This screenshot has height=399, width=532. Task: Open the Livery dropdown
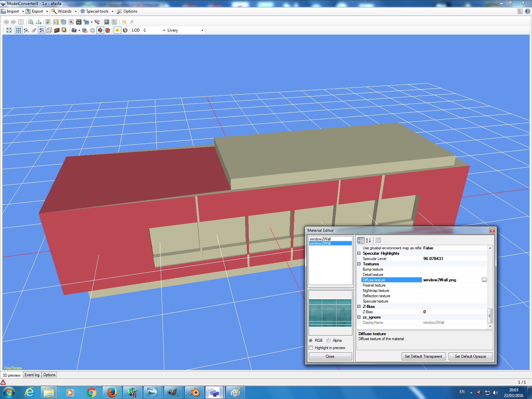pos(202,30)
